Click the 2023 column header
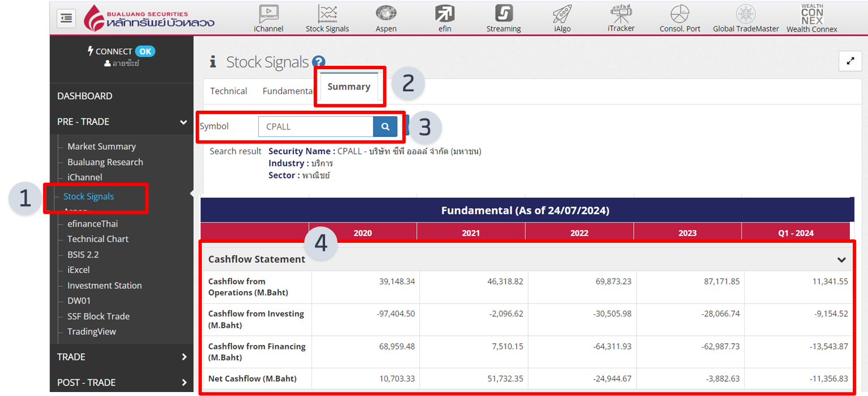 pyautogui.click(x=688, y=233)
